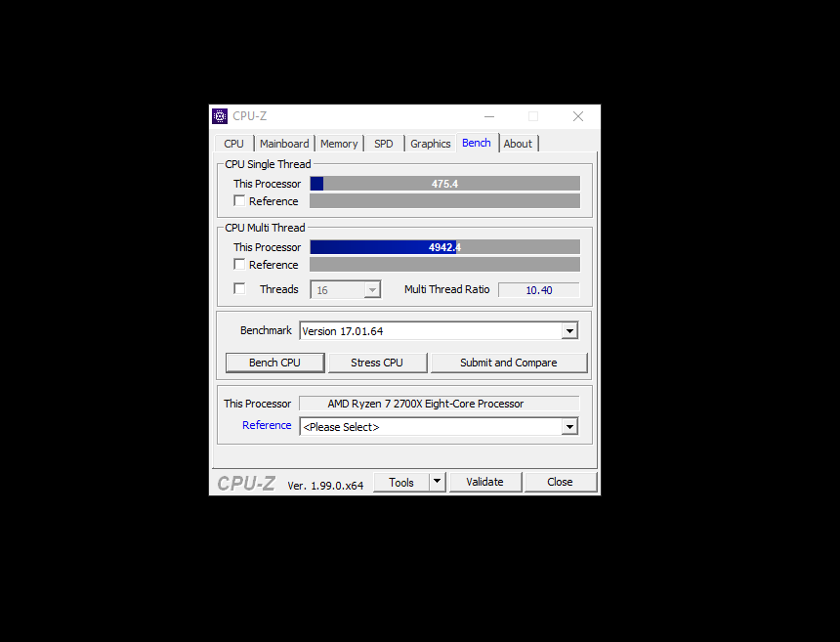Click the version text Ver. 1.99.0.x64
The width and height of the screenshot is (840, 642).
(325, 486)
